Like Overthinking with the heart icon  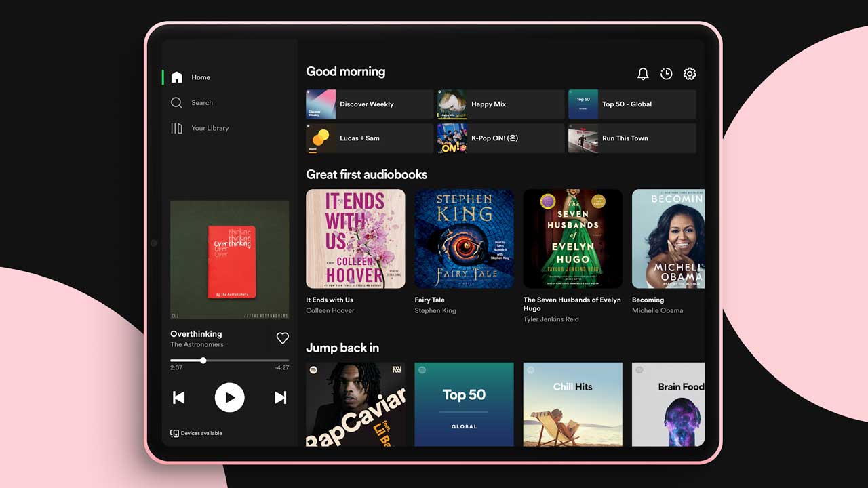283,338
